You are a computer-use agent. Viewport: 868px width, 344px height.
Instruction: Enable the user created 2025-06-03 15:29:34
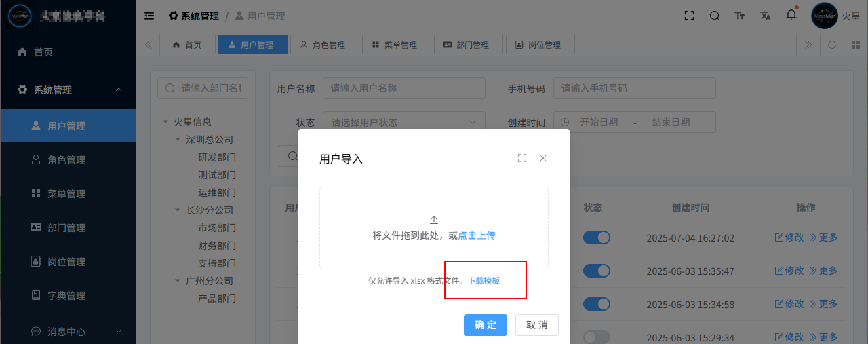597,337
